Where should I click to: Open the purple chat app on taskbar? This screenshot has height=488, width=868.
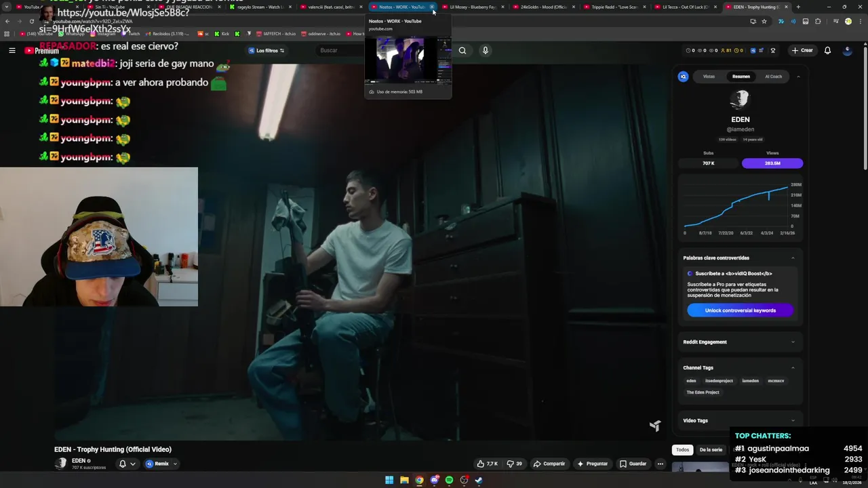pyautogui.click(x=434, y=481)
